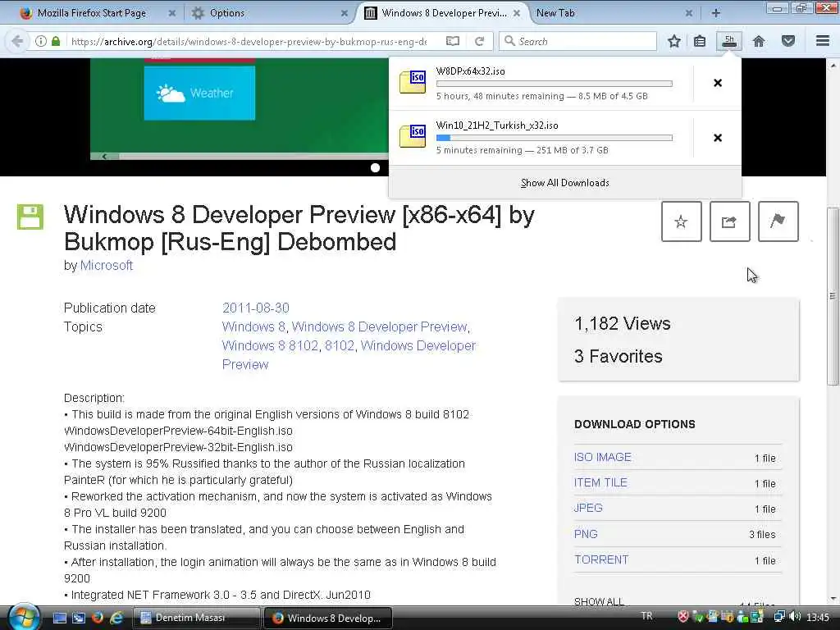Click taskbar clock 13:45
The width and height of the screenshot is (840, 630).
tap(818, 617)
